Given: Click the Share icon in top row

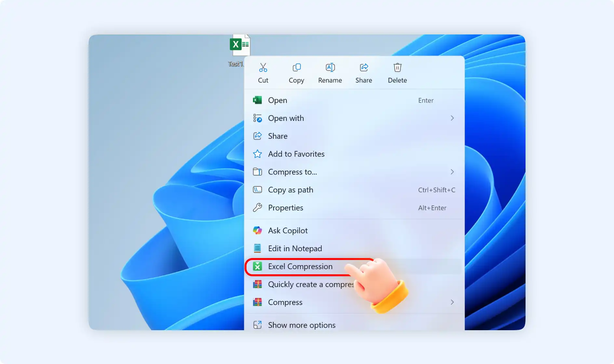Looking at the screenshot, I should pyautogui.click(x=364, y=67).
